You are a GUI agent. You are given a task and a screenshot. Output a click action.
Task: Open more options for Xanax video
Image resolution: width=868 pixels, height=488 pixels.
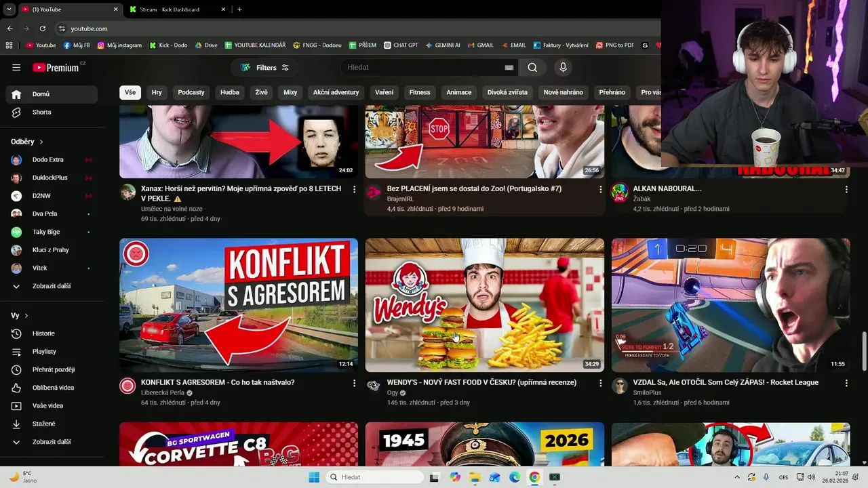coord(354,190)
